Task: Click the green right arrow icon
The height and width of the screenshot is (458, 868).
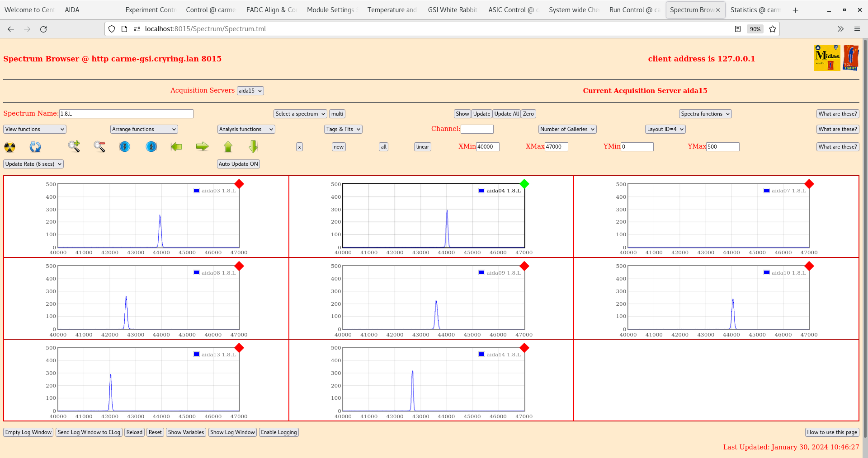Action: (202, 147)
